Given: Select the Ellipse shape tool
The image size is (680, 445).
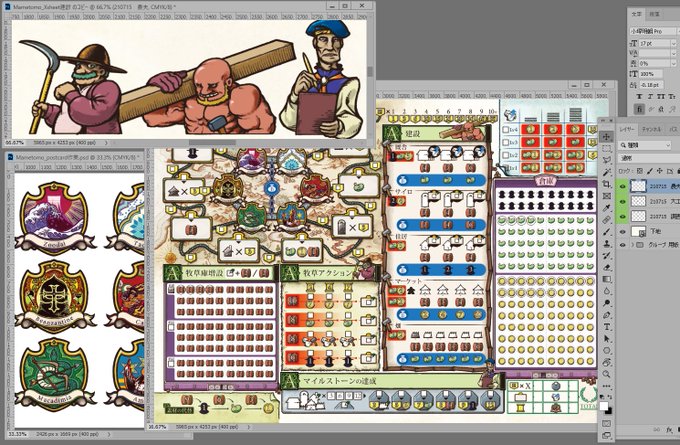Looking at the screenshot, I should [606, 350].
